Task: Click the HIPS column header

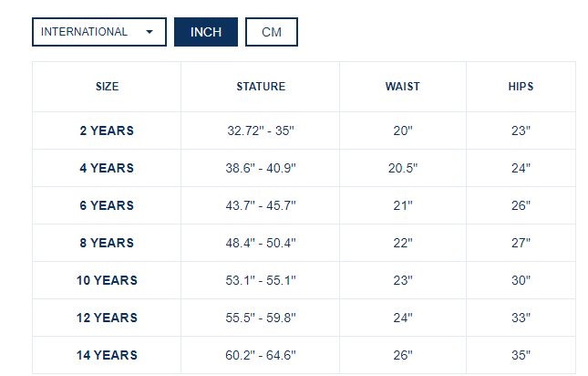Action: (x=521, y=87)
